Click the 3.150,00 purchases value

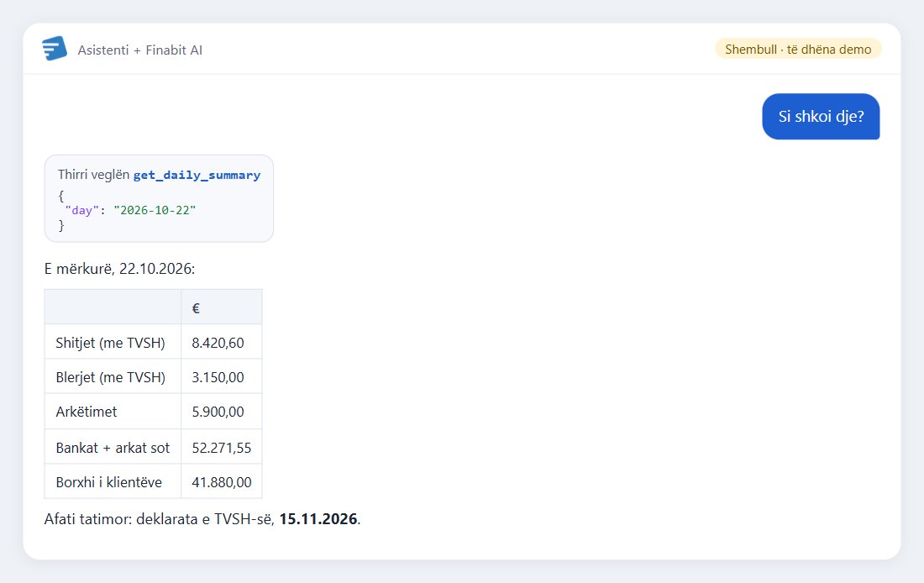pyautogui.click(x=218, y=377)
